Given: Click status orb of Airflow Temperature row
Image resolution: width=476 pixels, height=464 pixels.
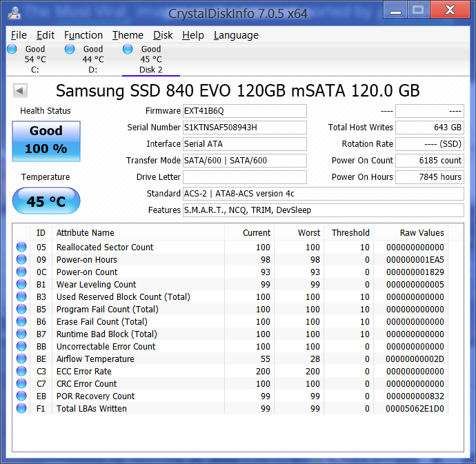Looking at the screenshot, I should (x=21, y=359).
